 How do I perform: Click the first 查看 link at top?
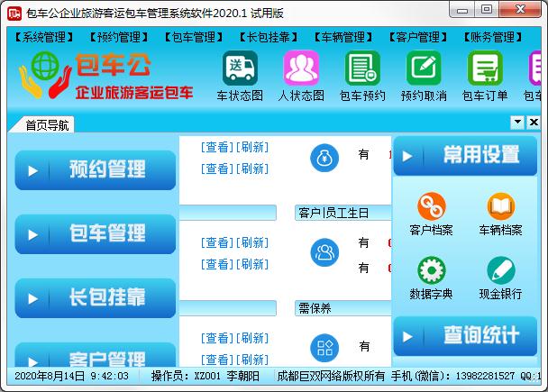(216, 147)
